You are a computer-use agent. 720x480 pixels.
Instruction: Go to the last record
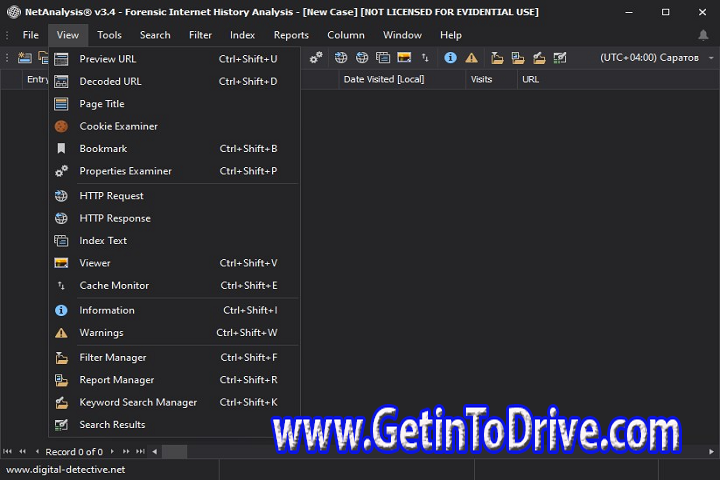[141, 452]
